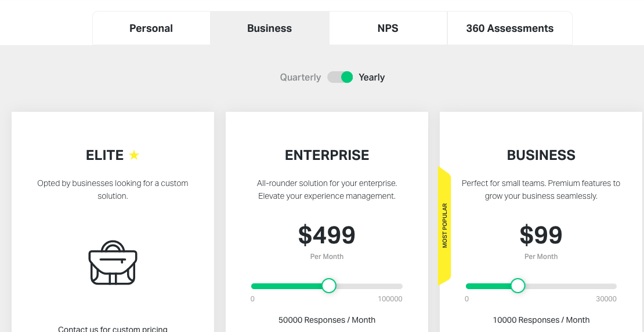Screen dimensions: 644x332
Task: Click the $499 Enterprise price
Action: (x=327, y=235)
